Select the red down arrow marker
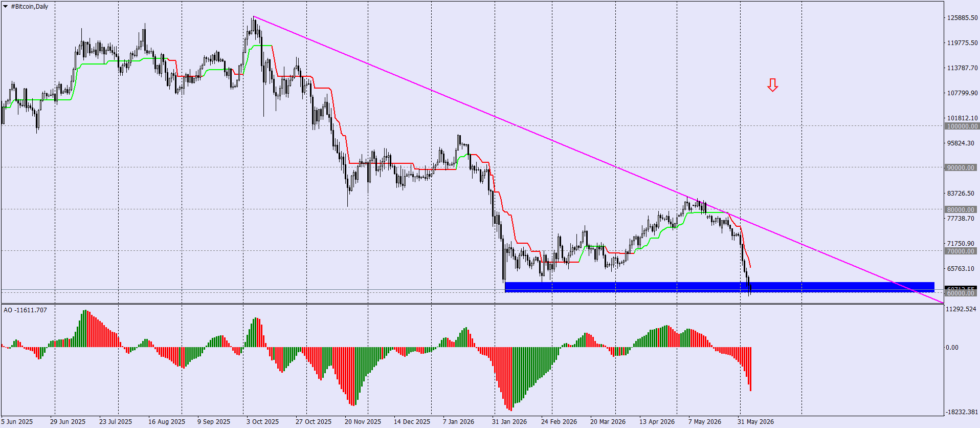This screenshot has height=428, width=980. (x=772, y=85)
